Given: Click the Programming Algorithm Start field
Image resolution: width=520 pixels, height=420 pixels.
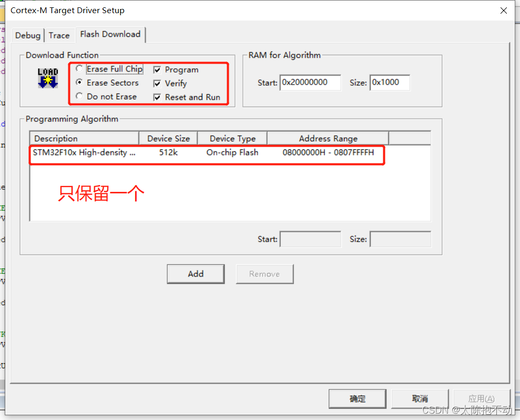Looking at the screenshot, I should (310, 239).
